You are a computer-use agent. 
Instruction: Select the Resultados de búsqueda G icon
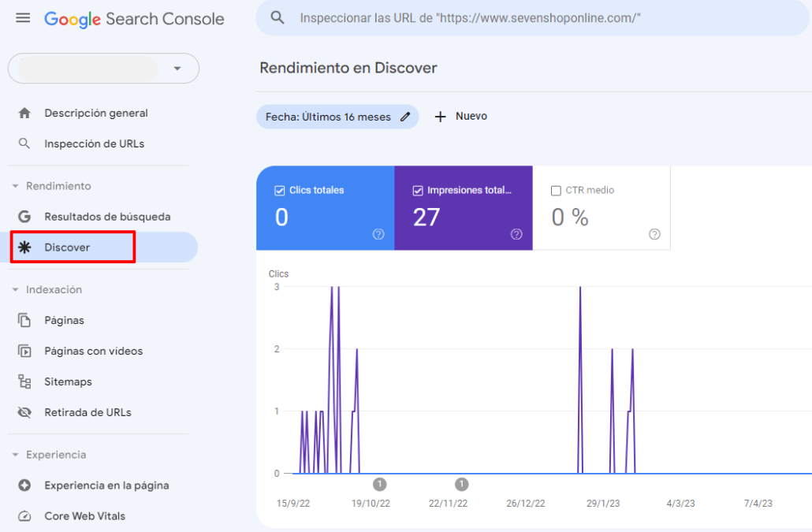24,216
